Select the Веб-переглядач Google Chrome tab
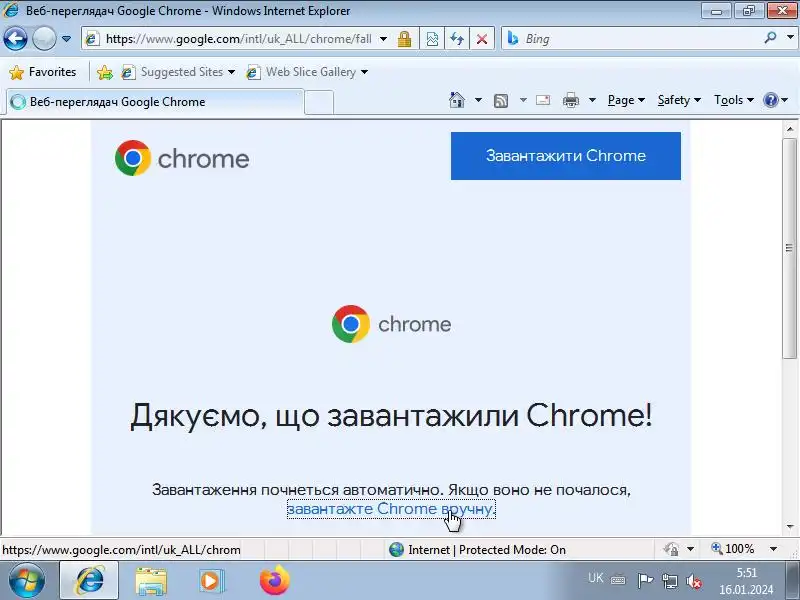Screen dimensions: 800x600 [155, 102]
